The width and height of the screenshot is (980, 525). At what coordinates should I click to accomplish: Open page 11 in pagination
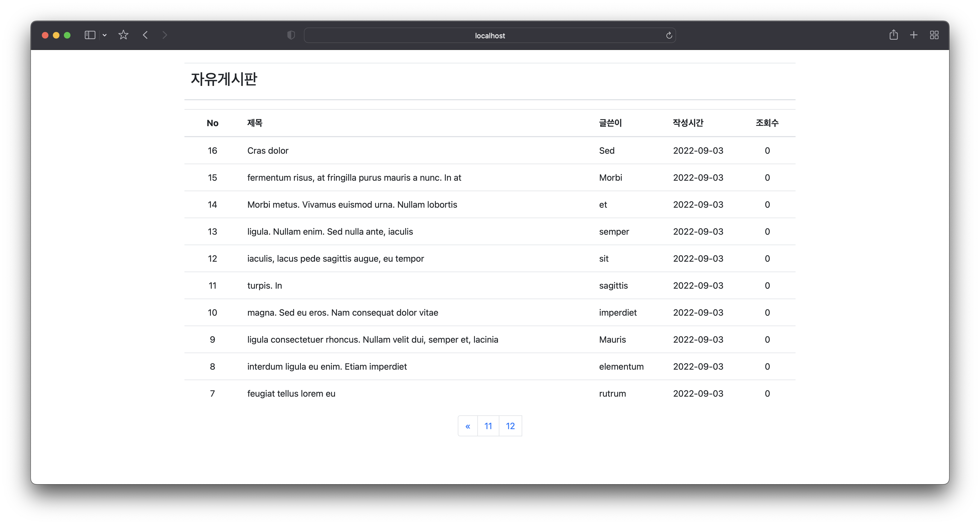coord(488,426)
